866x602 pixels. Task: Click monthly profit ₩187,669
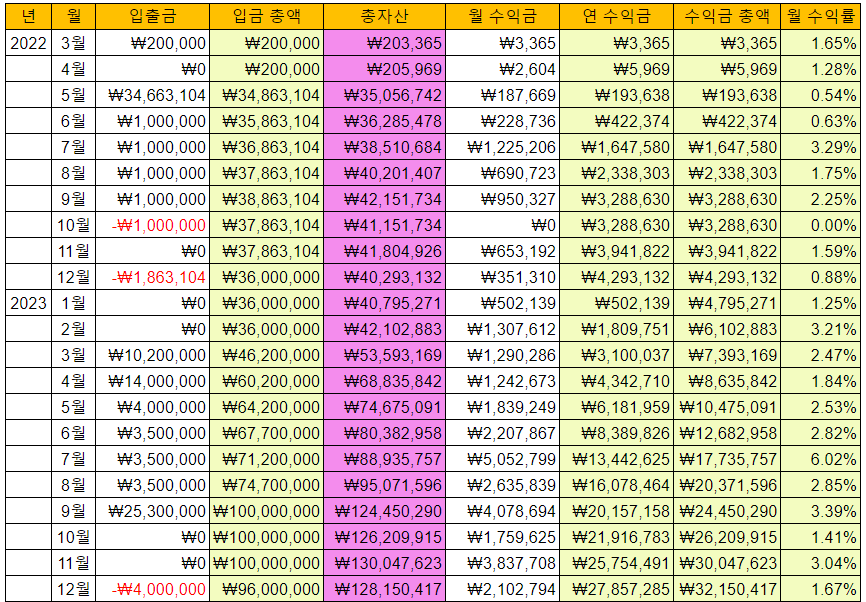(503, 95)
